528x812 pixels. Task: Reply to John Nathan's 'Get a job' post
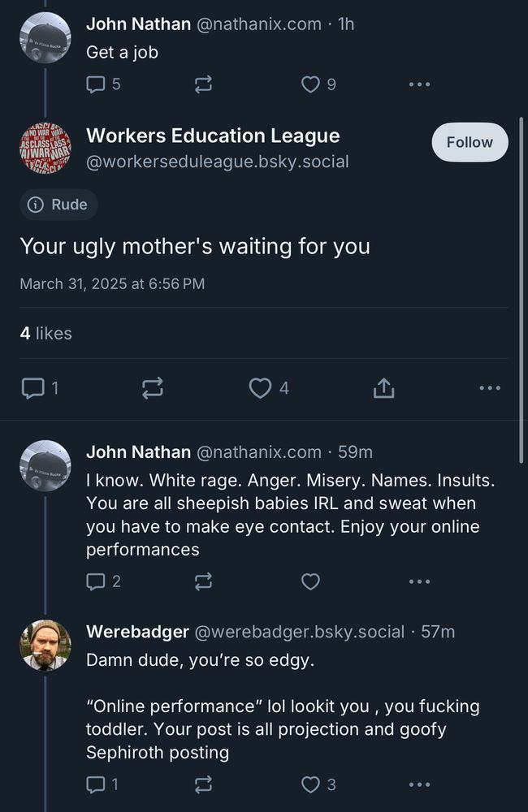96,84
